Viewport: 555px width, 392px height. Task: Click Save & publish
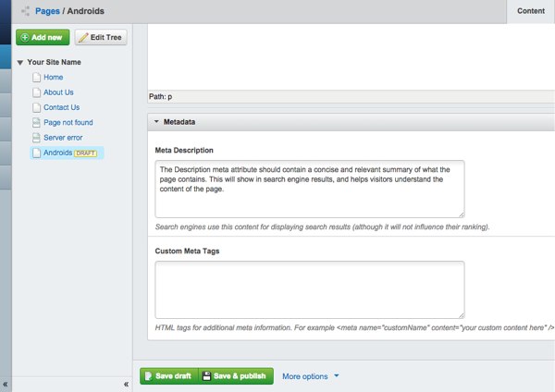click(234, 376)
